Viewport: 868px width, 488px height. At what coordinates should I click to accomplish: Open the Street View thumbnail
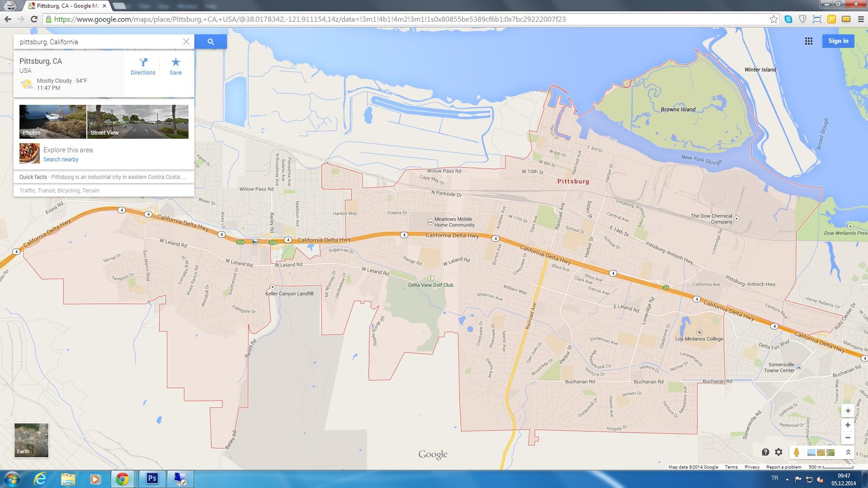coord(137,122)
